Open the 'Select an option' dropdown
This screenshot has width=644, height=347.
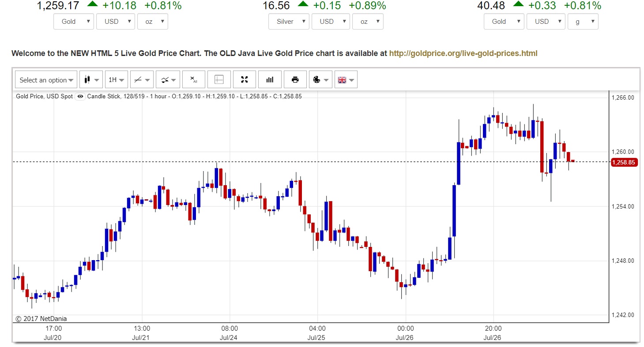coord(46,80)
